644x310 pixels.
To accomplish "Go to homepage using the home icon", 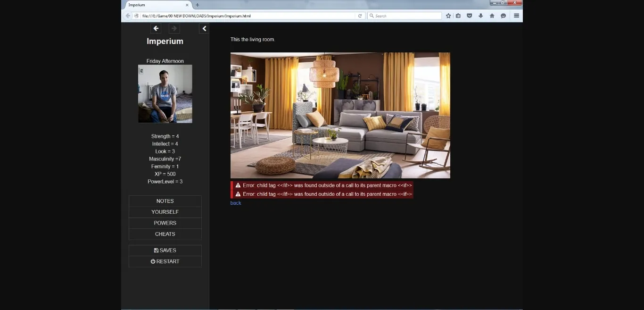I will coord(492,16).
